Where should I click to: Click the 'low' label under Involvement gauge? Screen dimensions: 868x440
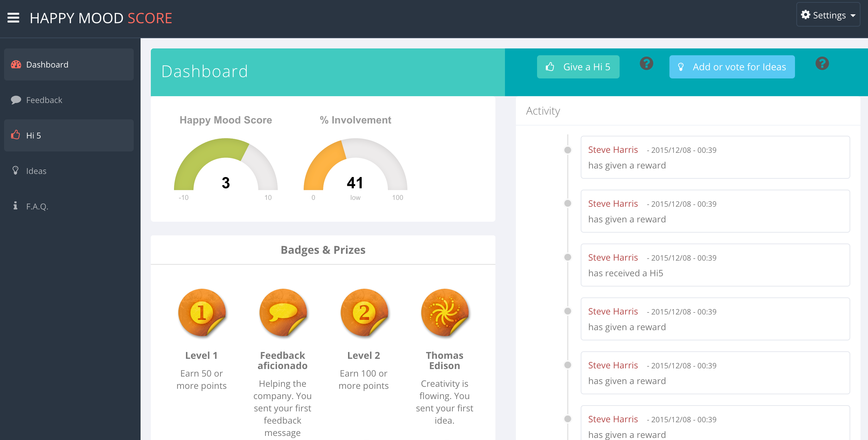pyautogui.click(x=355, y=197)
